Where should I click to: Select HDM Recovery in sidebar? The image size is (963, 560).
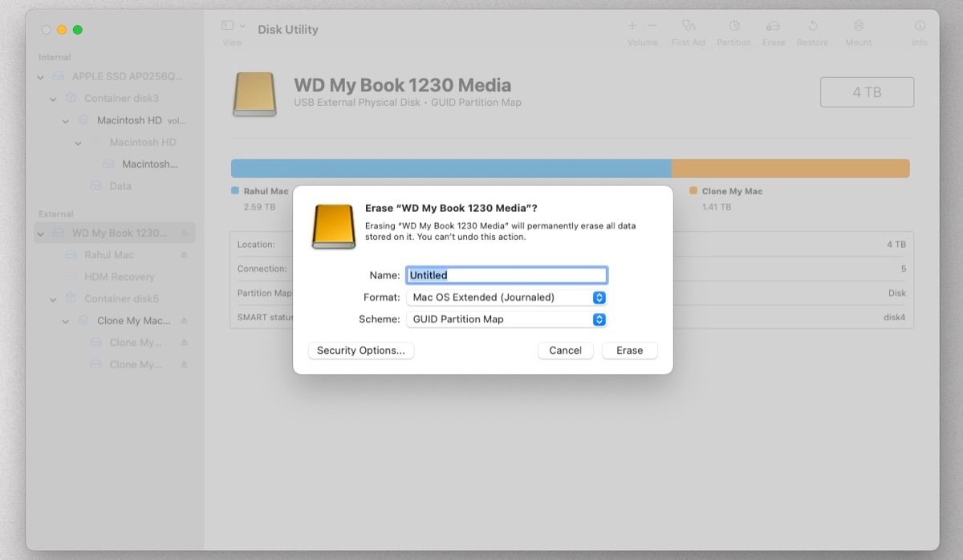[x=115, y=277]
